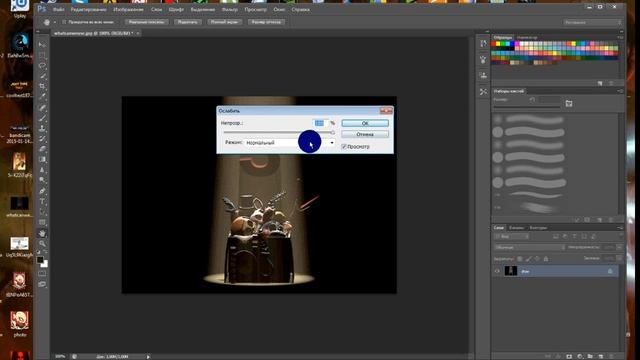640x360 pixels.
Task: Click the Полный экран button
Action: (224, 22)
